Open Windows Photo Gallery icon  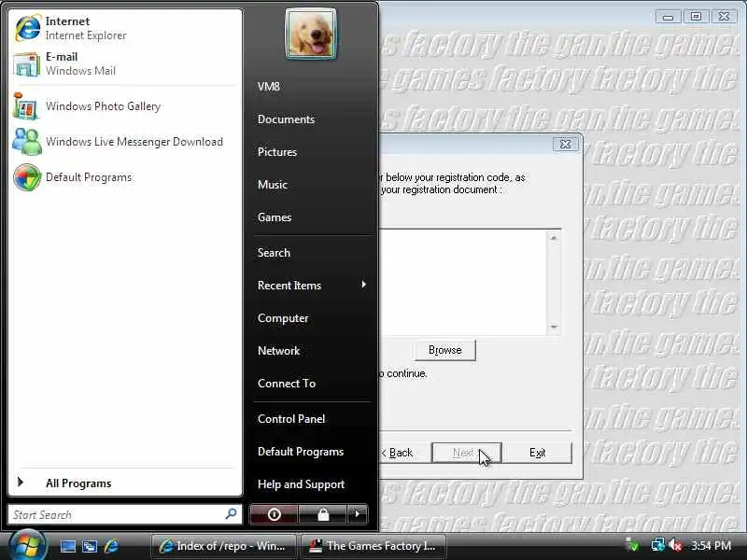click(26, 106)
